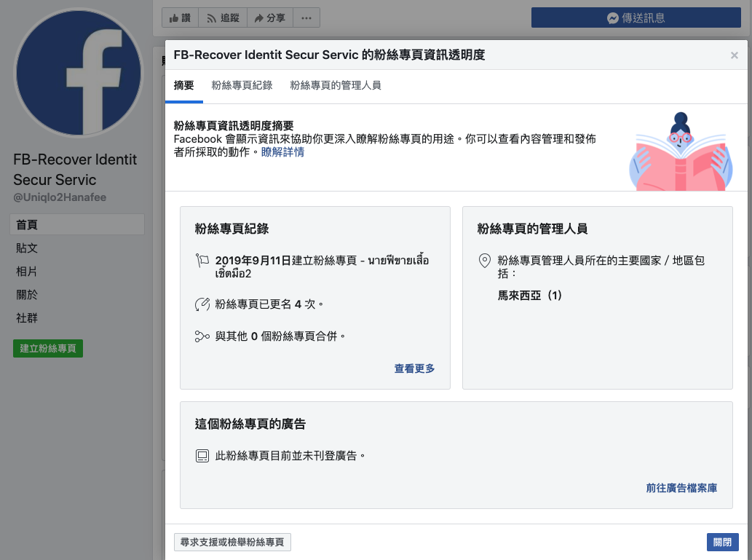The height and width of the screenshot is (560, 752).
Task: Click the @Uniqlo2Hanafee username text
Action: click(60, 197)
